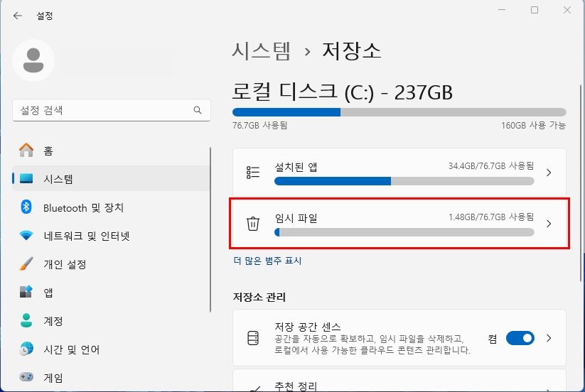585x392 pixels.
Task: Open the 홈 menu item
Action: (x=111, y=150)
